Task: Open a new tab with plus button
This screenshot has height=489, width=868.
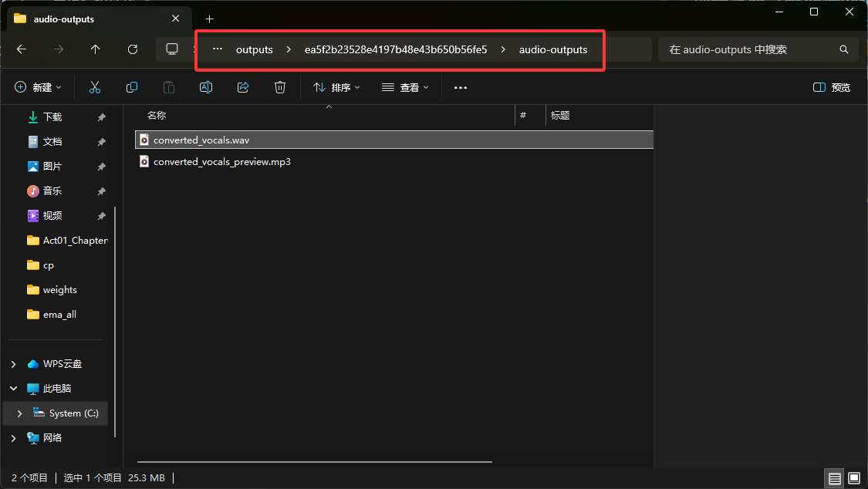Action: click(x=209, y=19)
